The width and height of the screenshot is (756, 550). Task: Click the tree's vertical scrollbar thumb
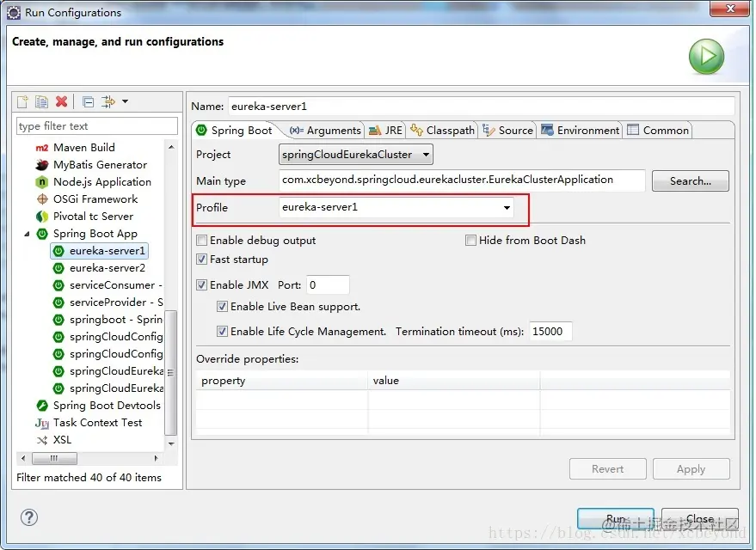pos(170,373)
